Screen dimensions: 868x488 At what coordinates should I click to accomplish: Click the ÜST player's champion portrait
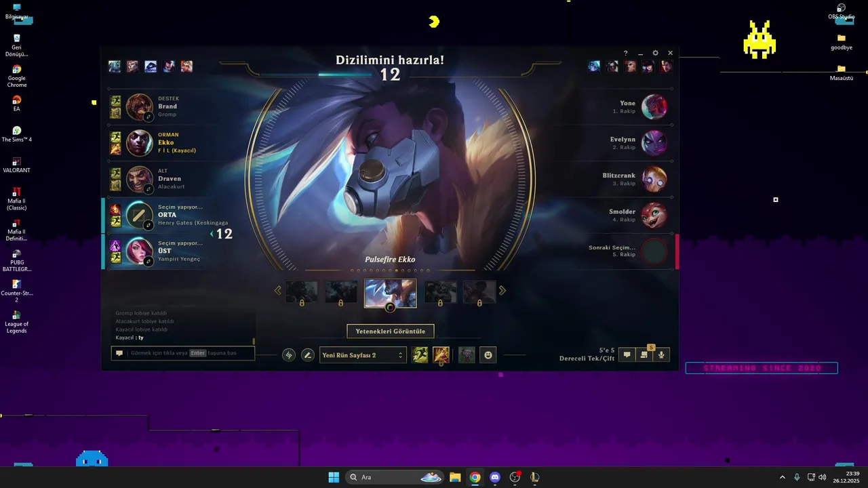pyautogui.click(x=140, y=251)
